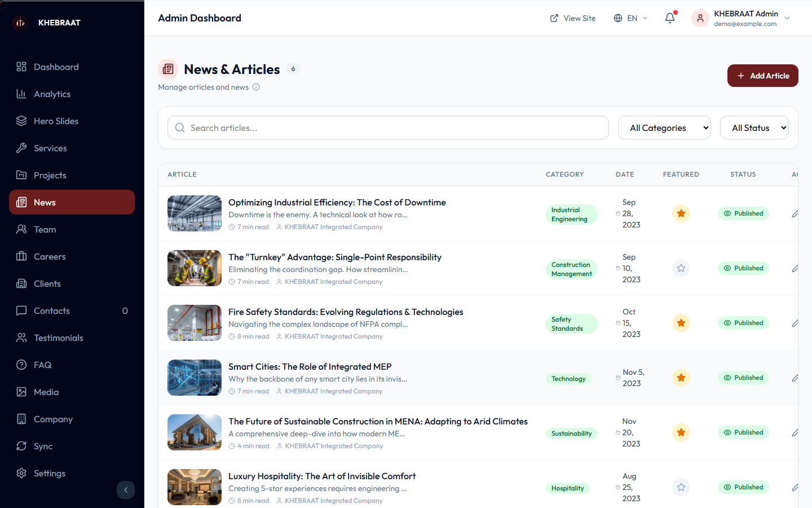
Task: Open the All Status dropdown
Action: [x=754, y=128]
